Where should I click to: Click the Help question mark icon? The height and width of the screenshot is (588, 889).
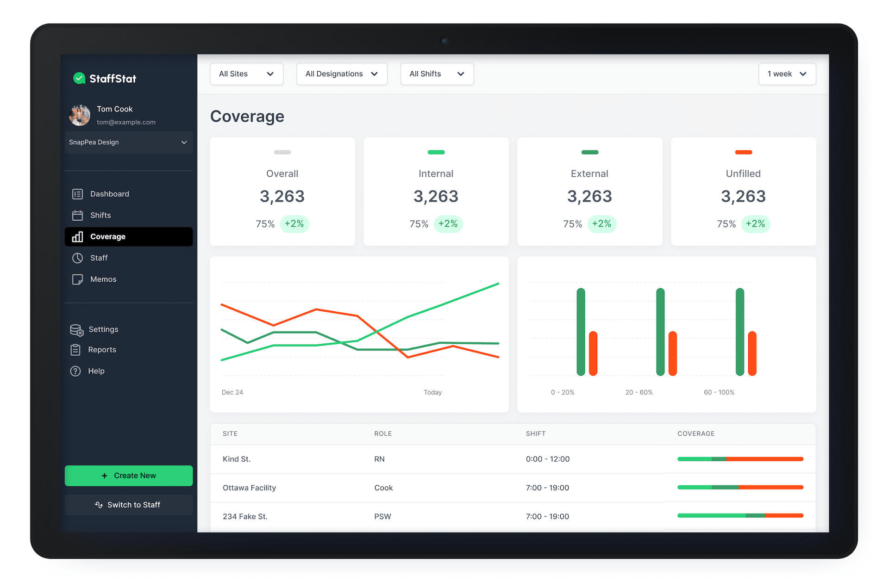coord(75,371)
